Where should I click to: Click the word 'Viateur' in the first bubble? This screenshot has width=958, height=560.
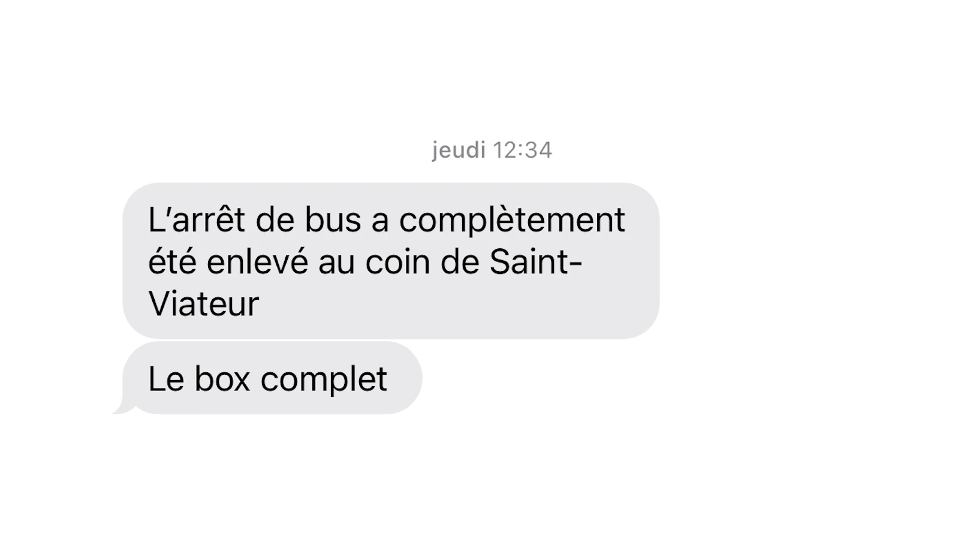pyautogui.click(x=204, y=303)
